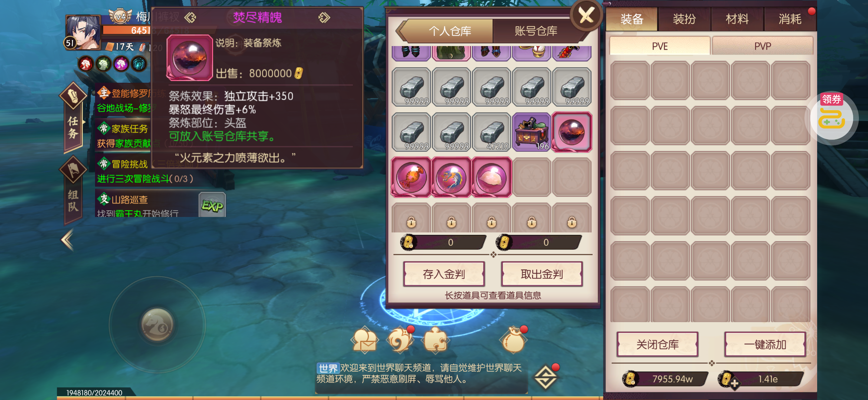Toggle the PVE equipment filter
868x400 pixels.
click(659, 46)
